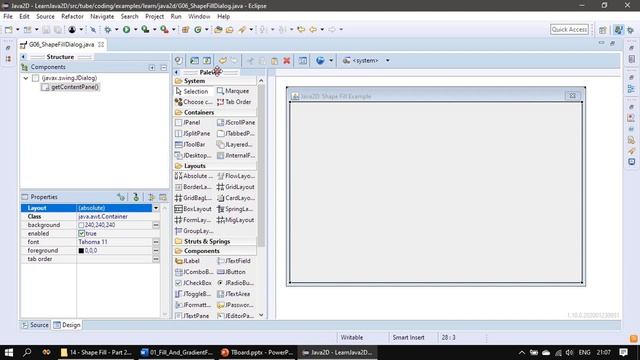Open 01_Fill_And_Gradient Word taskbar item
The height and width of the screenshot is (360, 640).
[x=177, y=352]
